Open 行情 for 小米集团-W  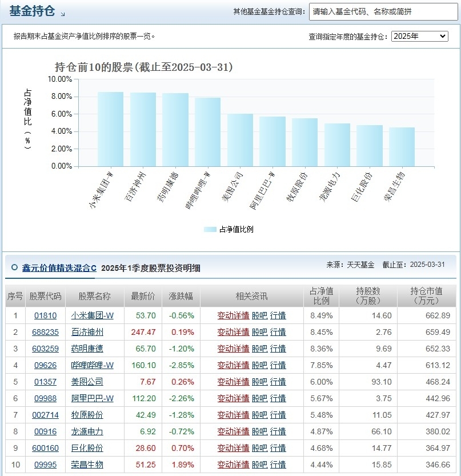pyautogui.click(x=278, y=315)
